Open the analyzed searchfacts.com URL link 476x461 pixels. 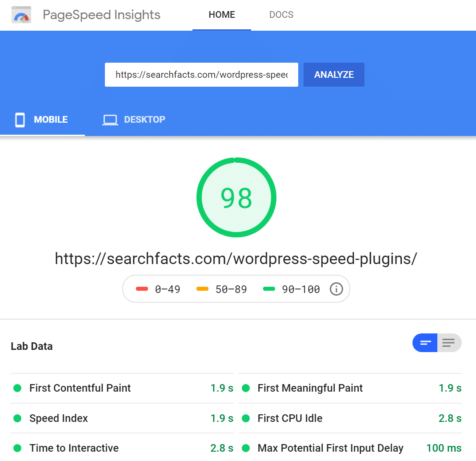236,258
